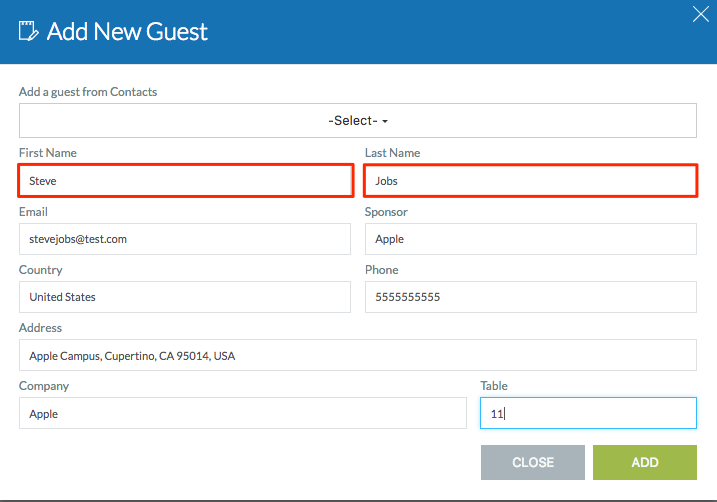Dismiss dialog with the X icon
This screenshot has height=502, width=717.
point(701,14)
